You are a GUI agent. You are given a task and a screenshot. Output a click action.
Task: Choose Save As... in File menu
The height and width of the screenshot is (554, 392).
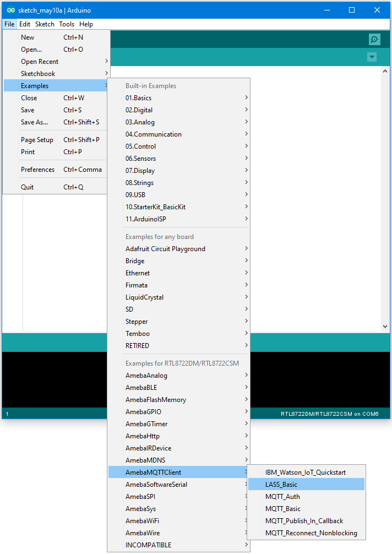(56, 122)
